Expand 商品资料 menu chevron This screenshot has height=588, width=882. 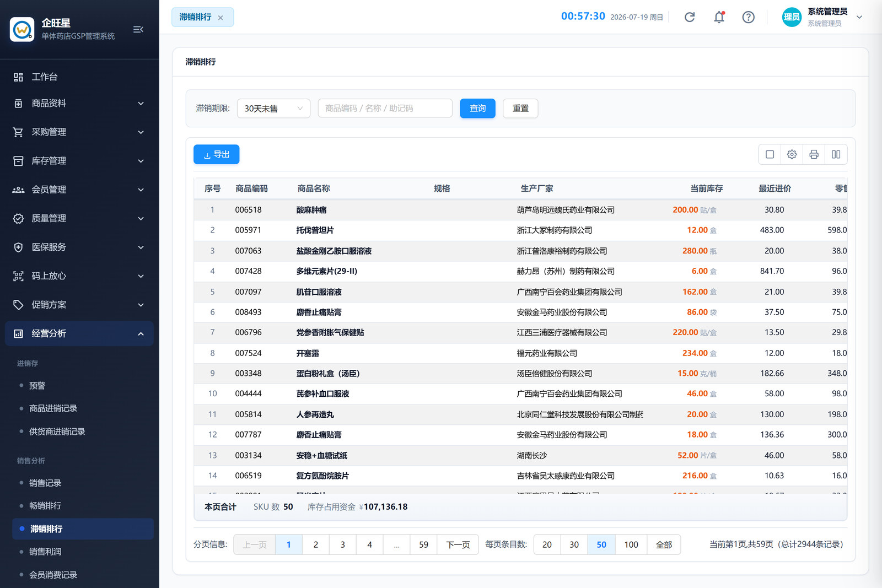(x=141, y=104)
